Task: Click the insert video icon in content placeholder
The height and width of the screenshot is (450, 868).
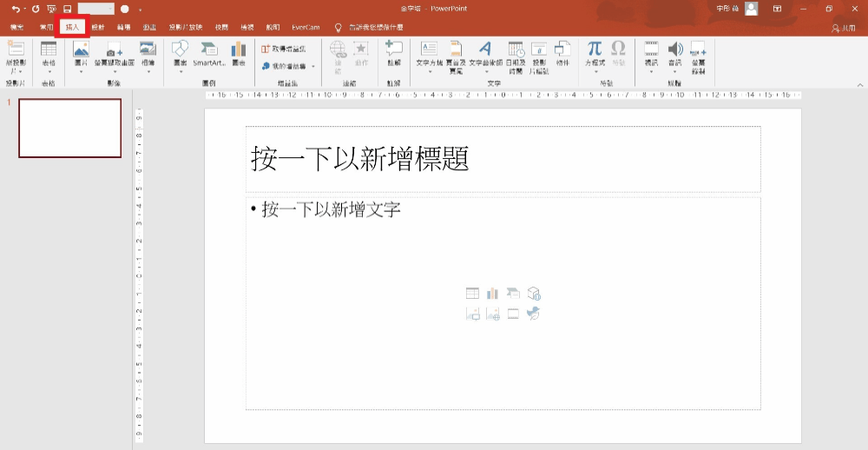Action: coord(513,314)
